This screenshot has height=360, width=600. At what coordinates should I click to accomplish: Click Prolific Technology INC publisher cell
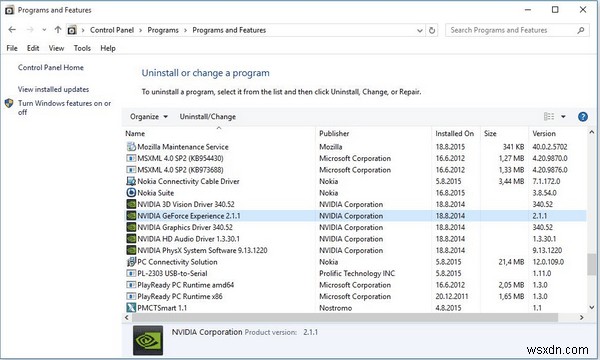point(357,274)
